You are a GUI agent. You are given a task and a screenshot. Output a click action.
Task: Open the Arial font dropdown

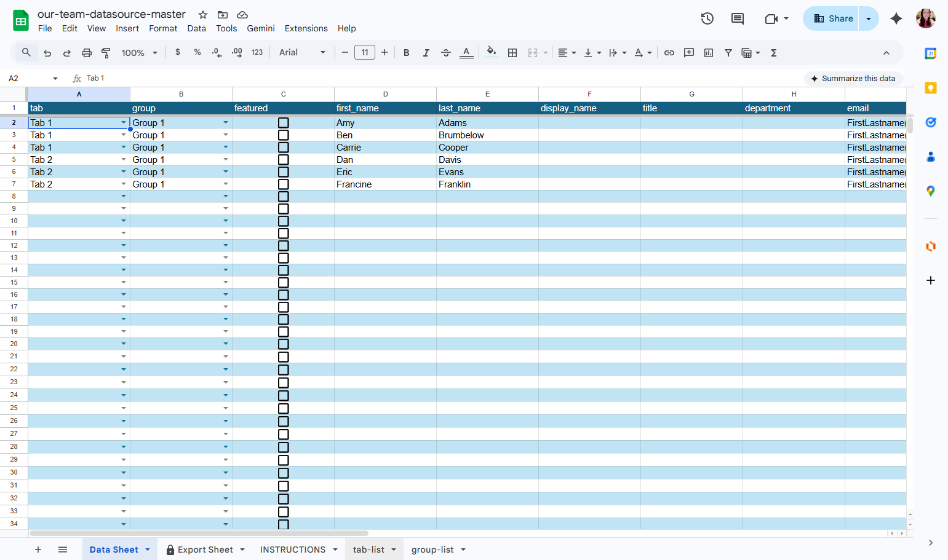click(302, 53)
